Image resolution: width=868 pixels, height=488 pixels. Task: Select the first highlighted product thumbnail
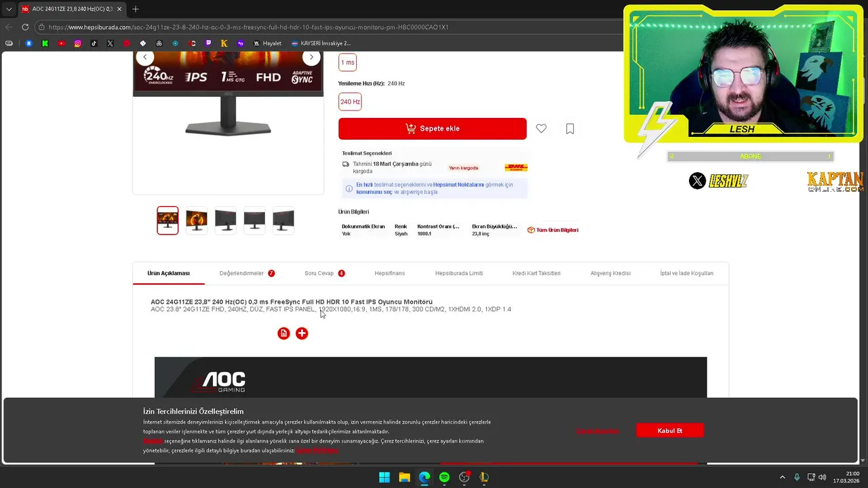(167, 220)
